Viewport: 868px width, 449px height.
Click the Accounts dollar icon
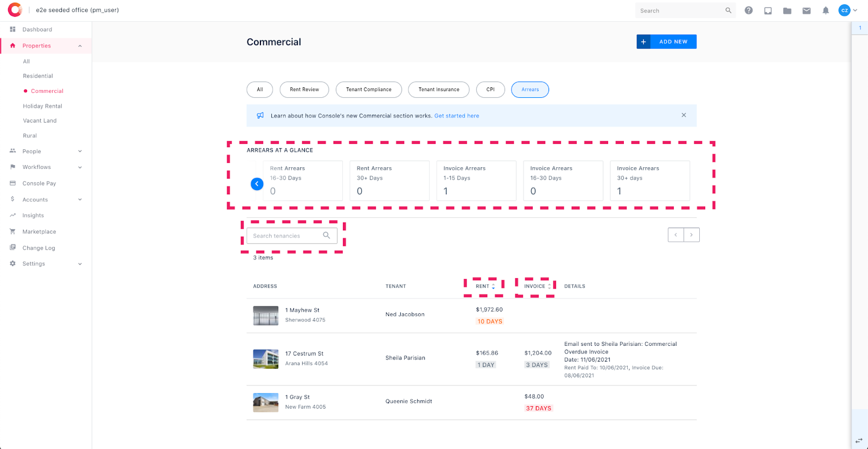coord(12,199)
